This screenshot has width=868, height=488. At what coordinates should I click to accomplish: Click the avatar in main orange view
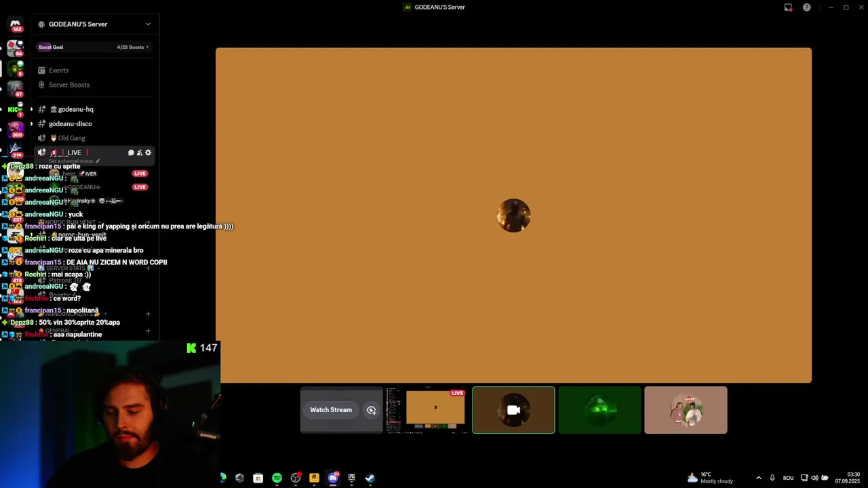click(513, 216)
